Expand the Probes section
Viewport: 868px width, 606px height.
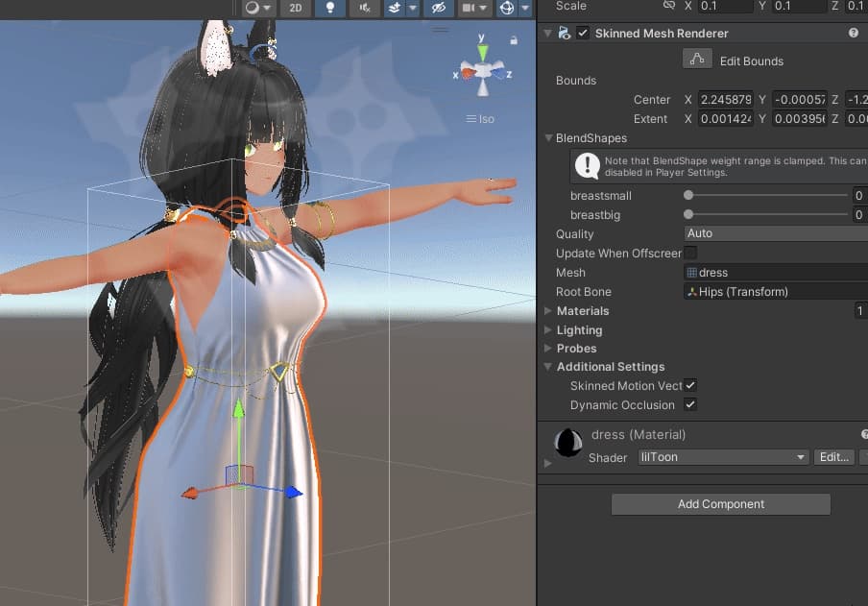coord(548,349)
